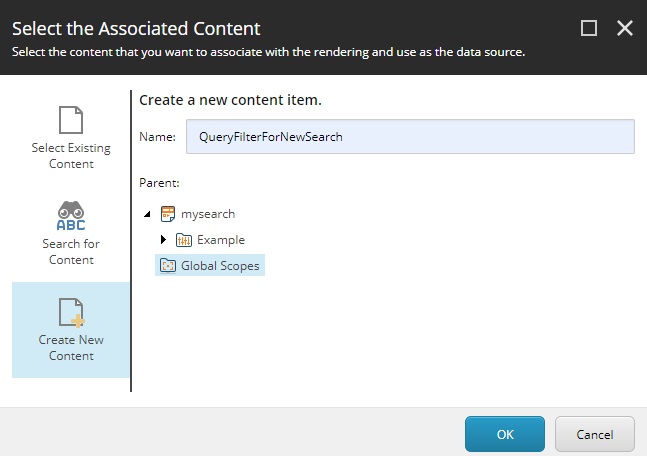Click the Select Existing Content page icon
This screenshot has height=456, width=647.
point(71,120)
